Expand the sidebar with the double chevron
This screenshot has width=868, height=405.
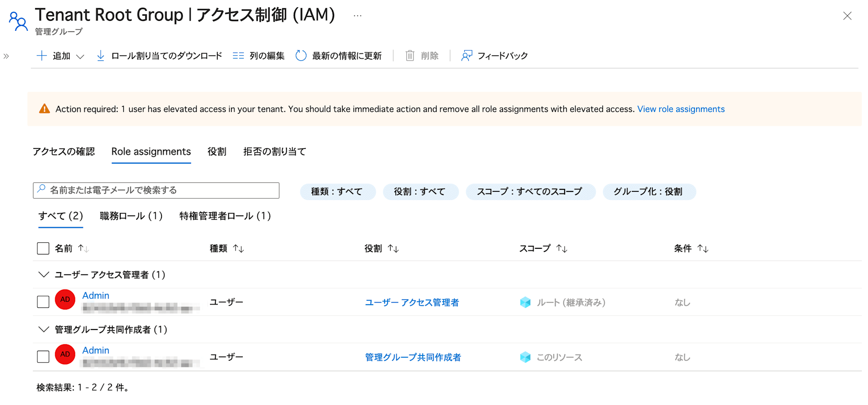click(x=6, y=56)
